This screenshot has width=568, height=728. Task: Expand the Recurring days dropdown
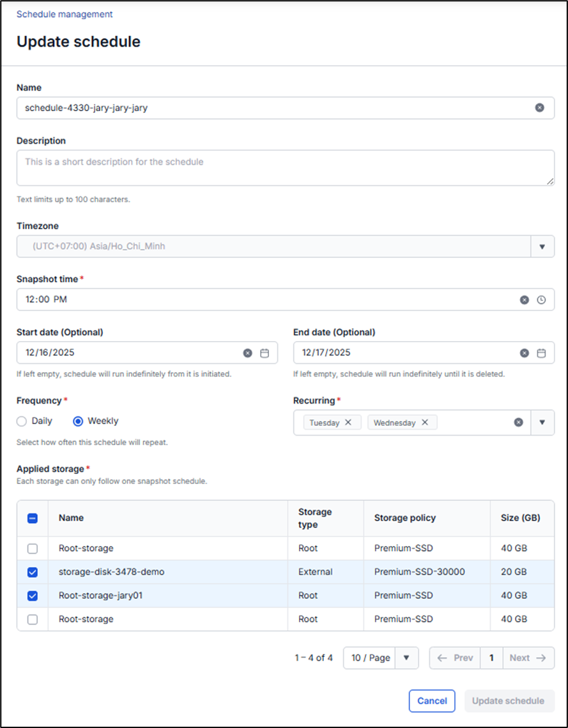click(542, 422)
